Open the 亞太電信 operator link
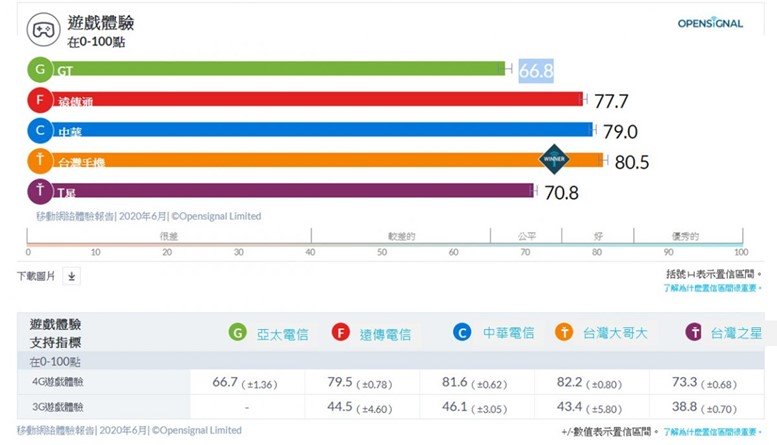The width and height of the screenshot is (777, 445). (282, 334)
